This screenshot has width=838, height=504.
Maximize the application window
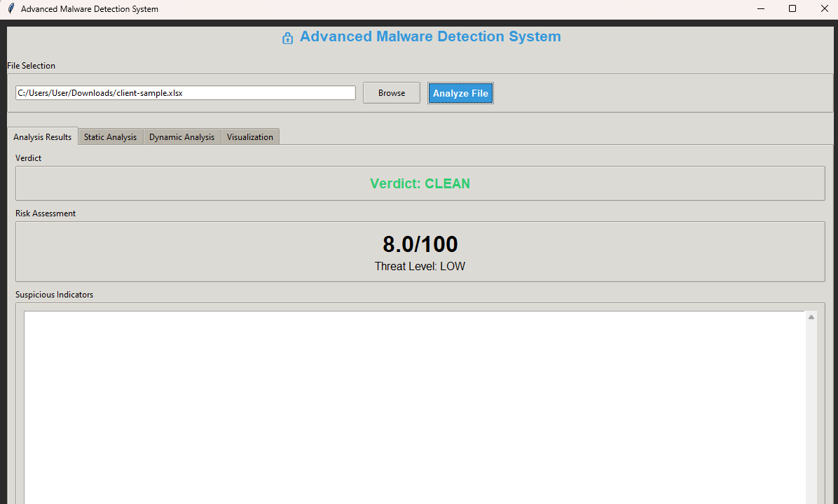[792, 9]
